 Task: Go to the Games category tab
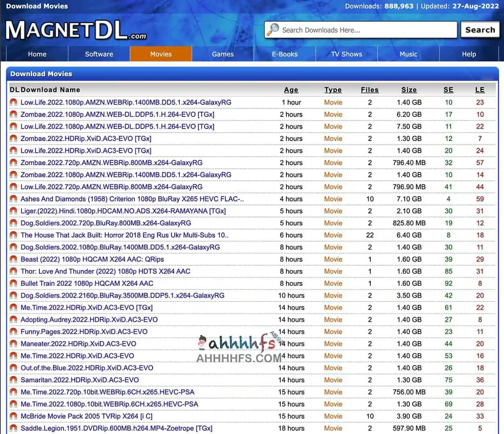tap(222, 54)
